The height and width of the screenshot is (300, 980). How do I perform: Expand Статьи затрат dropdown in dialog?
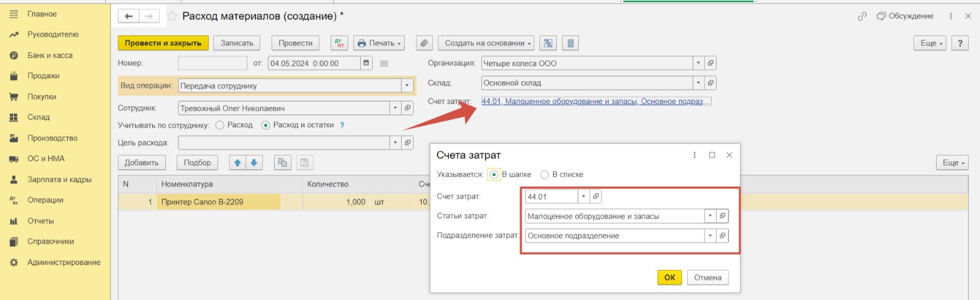click(711, 216)
